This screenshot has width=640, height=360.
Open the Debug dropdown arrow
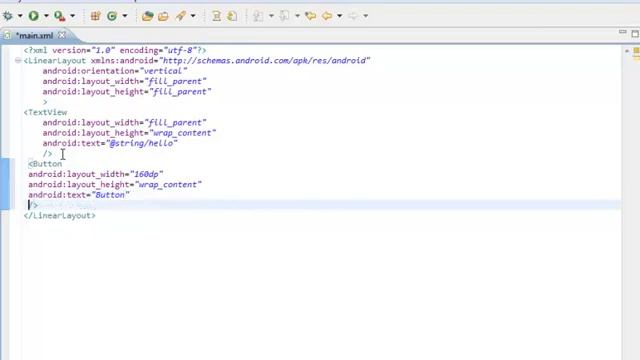click(20, 16)
